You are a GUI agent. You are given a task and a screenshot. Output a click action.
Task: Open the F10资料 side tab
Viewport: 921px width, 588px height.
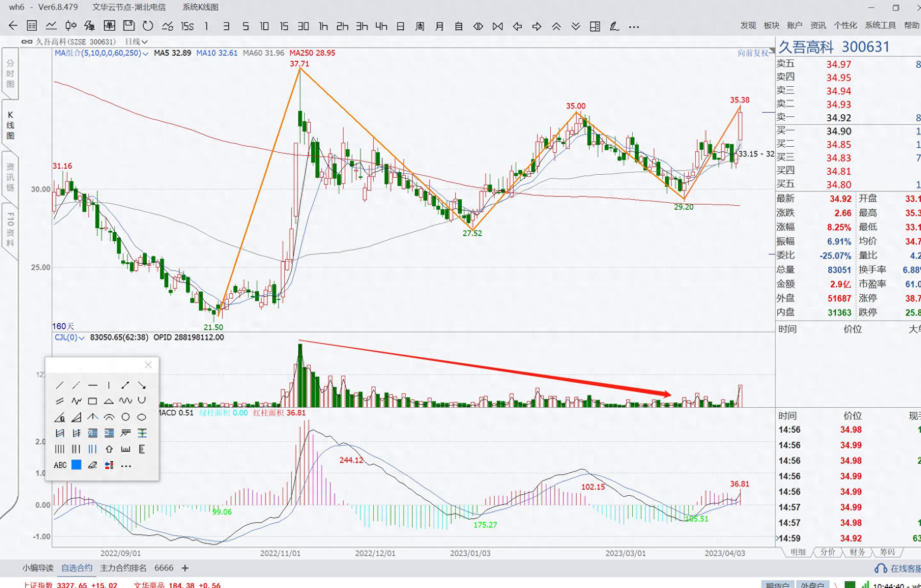[10, 229]
